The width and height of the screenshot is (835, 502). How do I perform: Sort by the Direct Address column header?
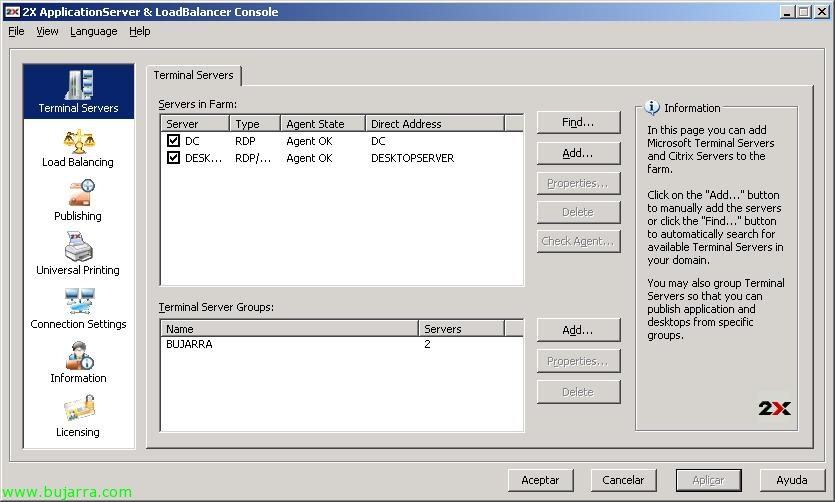point(435,124)
